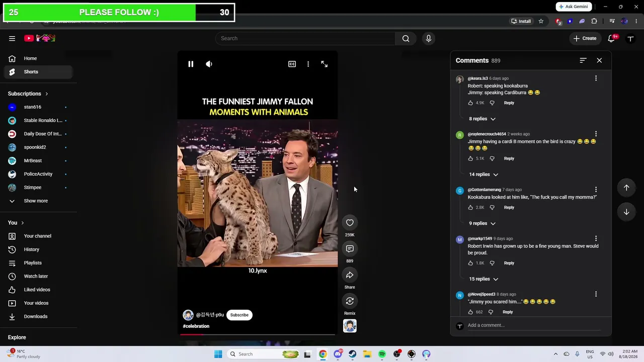Viewport: 644px width, 362px height.
Task: Open Ask Gemini
Action: [x=575, y=7]
